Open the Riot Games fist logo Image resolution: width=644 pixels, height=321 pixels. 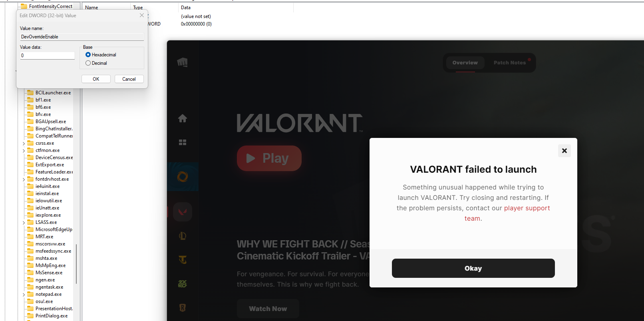click(x=183, y=62)
